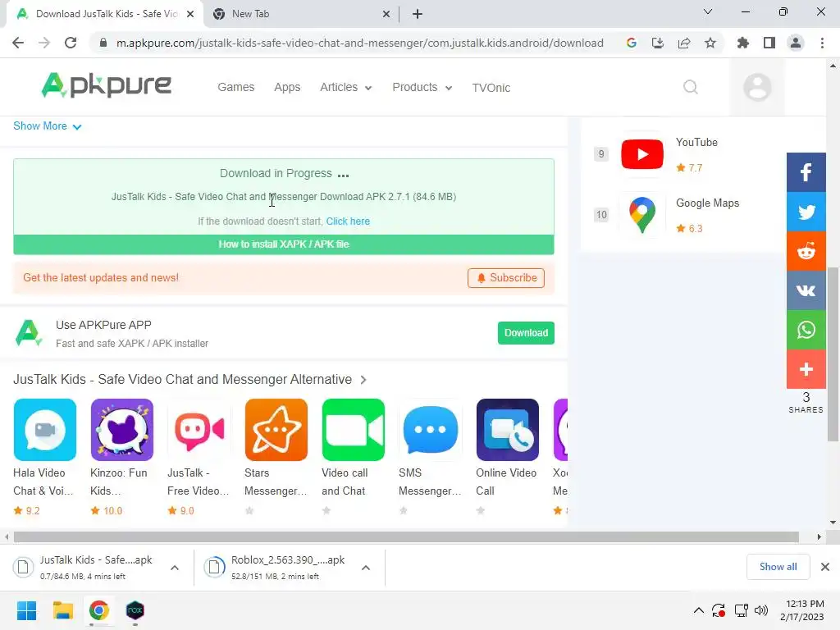
Task: Open the site search magnifier icon
Action: click(691, 87)
